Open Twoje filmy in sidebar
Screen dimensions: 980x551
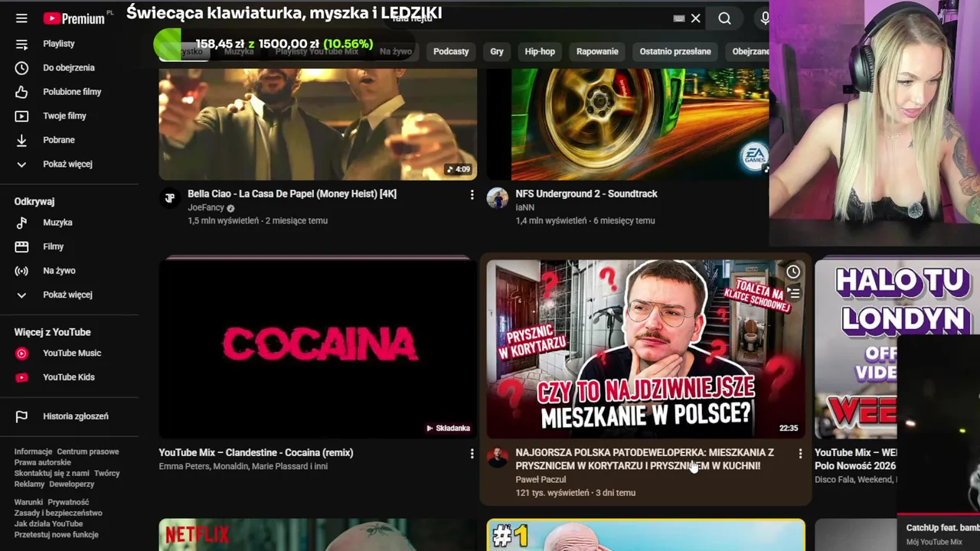tap(64, 116)
